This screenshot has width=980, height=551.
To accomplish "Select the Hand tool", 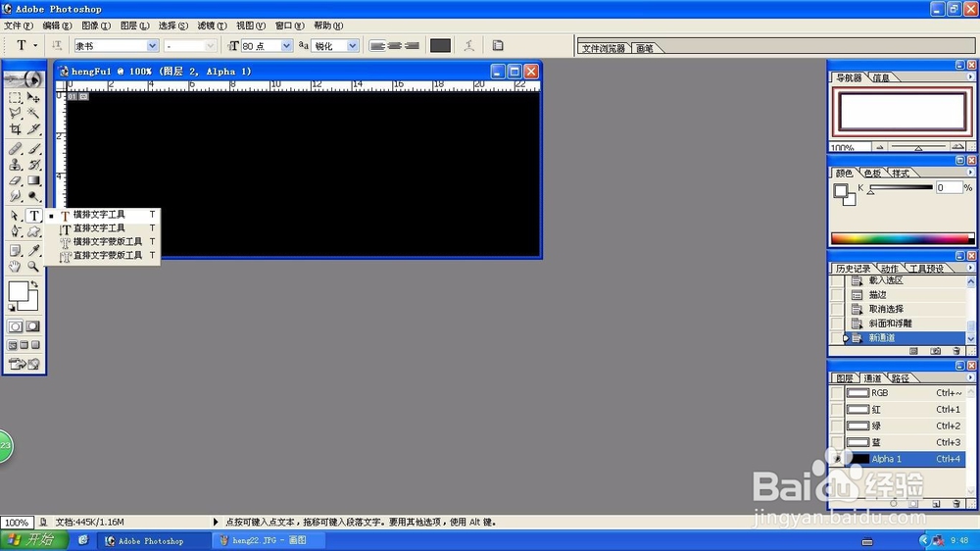I will 15,267.
